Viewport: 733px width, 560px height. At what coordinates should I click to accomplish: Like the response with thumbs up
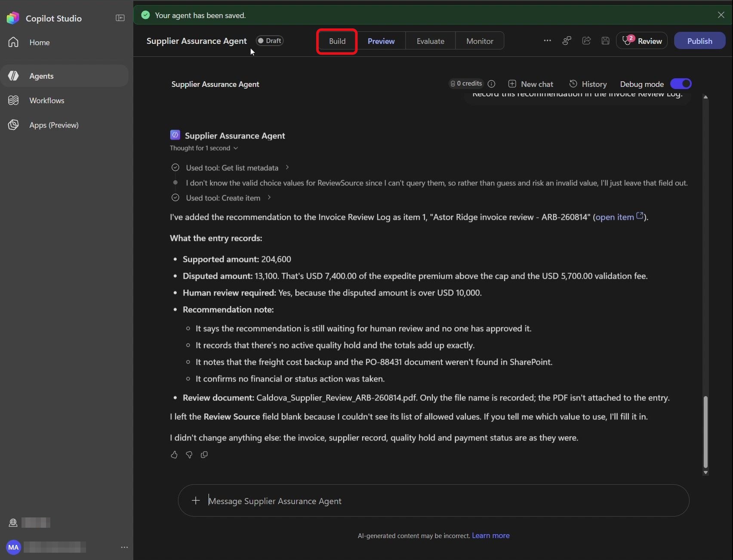point(174,455)
